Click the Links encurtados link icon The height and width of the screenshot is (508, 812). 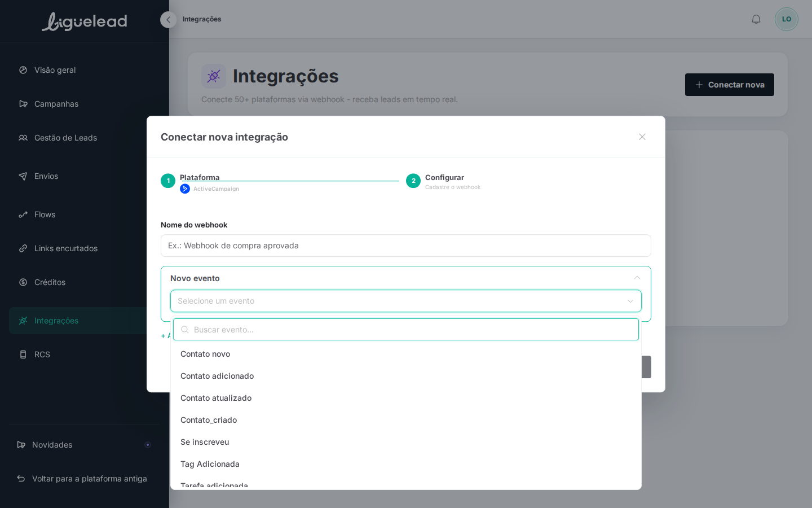coord(23,248)
